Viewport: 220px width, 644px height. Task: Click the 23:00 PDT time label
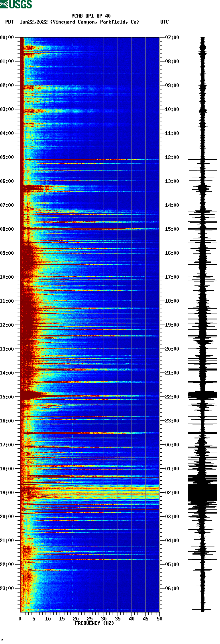pos(7,589)
